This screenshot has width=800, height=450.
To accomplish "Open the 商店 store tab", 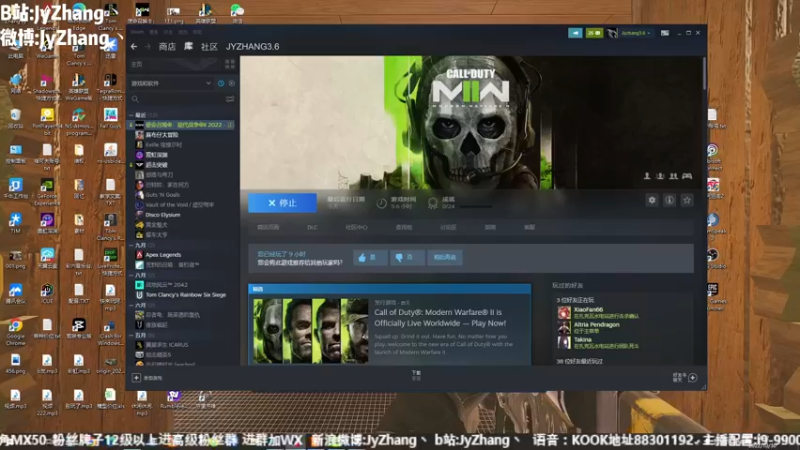I will click(x=167, y=46).
